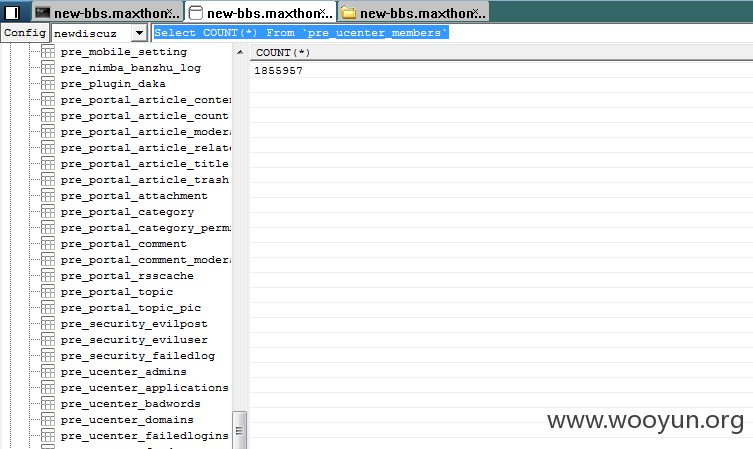Close the database tab
Image resolution: width=753 pixels, height=449 pixels.
(323, 11)
